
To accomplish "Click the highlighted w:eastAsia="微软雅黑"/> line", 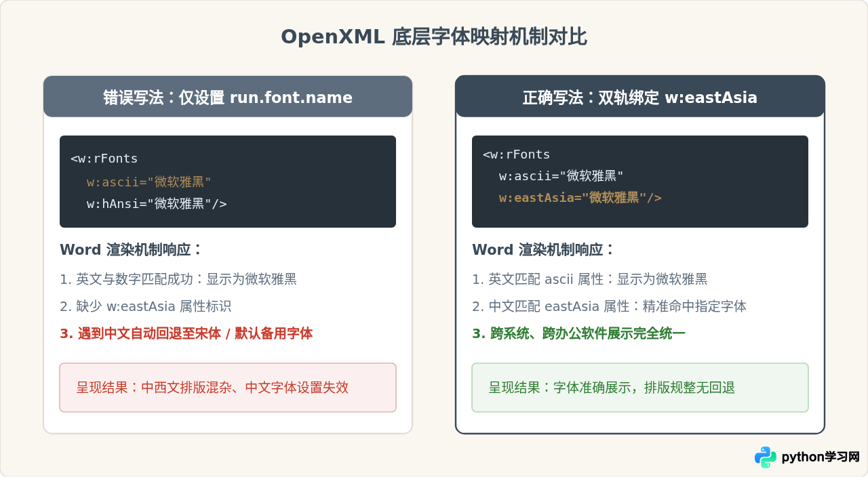I will [580, 198].
